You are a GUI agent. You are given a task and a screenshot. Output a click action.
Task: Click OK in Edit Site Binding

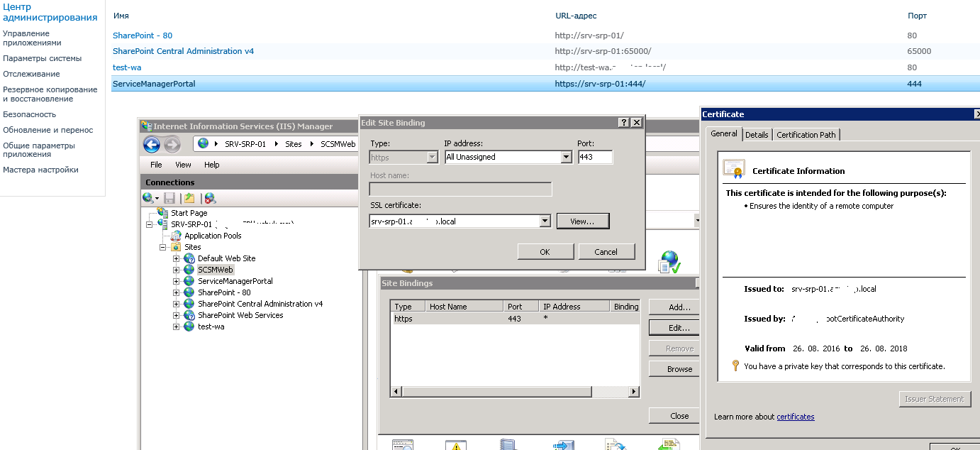[545, 252]
